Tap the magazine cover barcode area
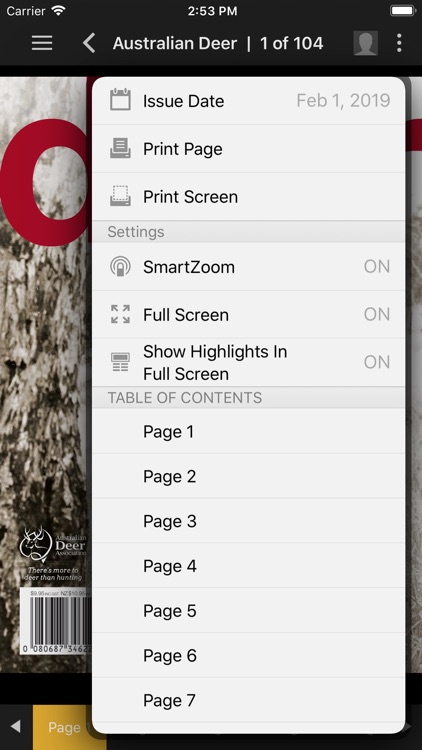The height and width of the screenshot is (750, 422). pos(56,621)
